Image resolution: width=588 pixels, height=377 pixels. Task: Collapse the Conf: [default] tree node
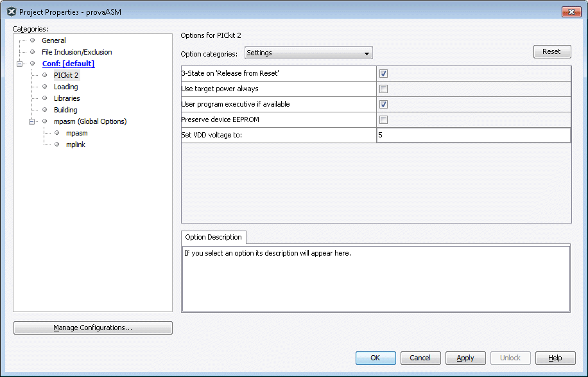pyautogui.click(x=20, y=64)
